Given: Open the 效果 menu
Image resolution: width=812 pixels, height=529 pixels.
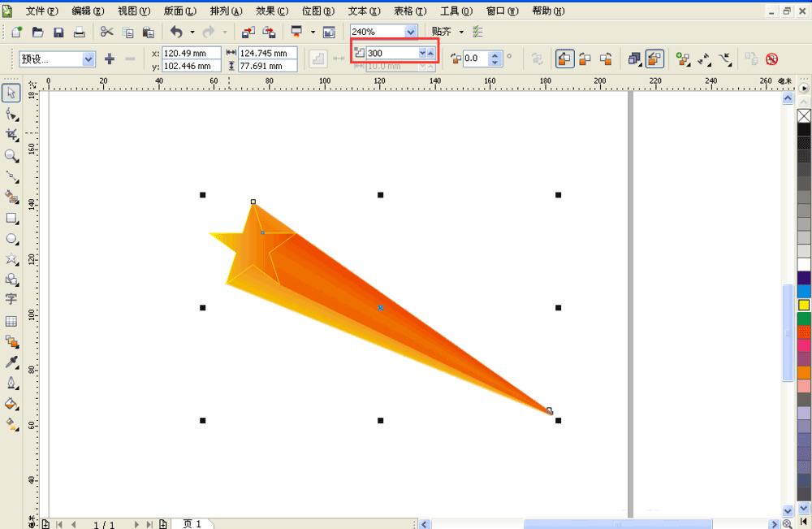Looking at the screenshot, I should (x=272, y=11).
